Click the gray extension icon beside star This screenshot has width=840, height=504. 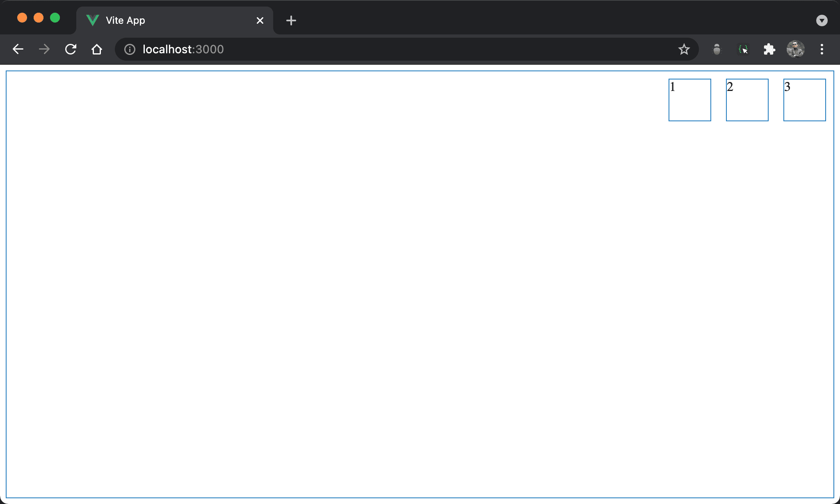[717, 50]
